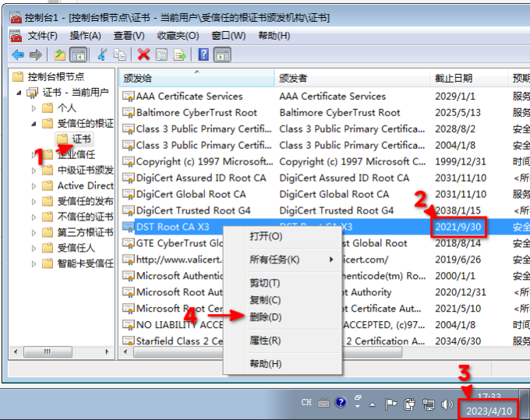Open the 收藏夹(O) menu
Screen dimensions: 530x420
click(178, 36)
